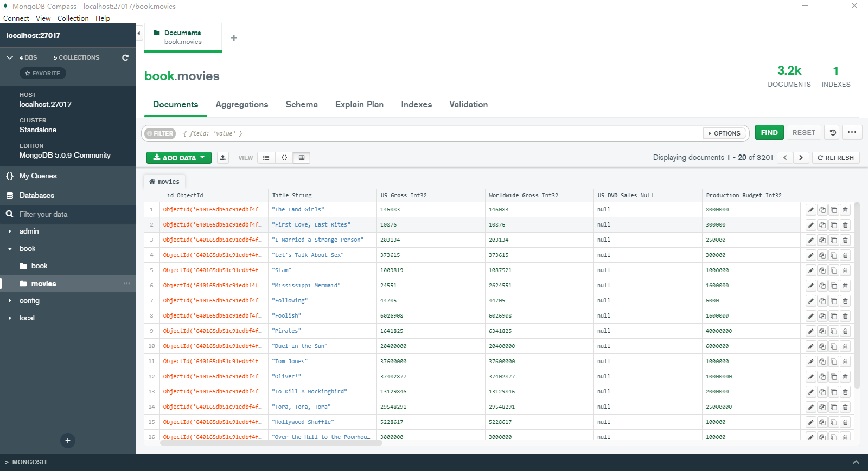This screenshot has width=868, height=471.
Task: Clone the I Married a Strange Person document
Action: pyautogui.click(x=834, y=240)
